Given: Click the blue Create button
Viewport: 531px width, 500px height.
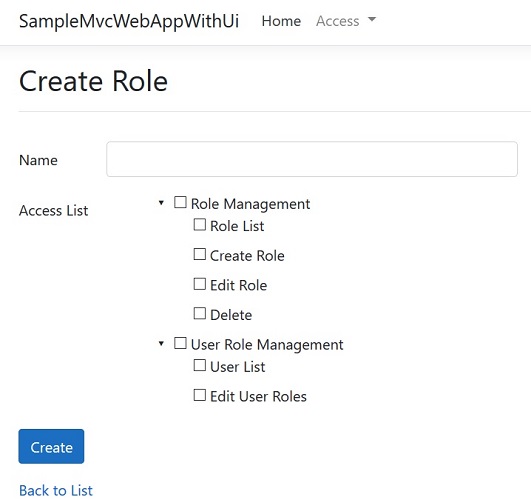Looking at the screenshot, I should click(51, 446).
